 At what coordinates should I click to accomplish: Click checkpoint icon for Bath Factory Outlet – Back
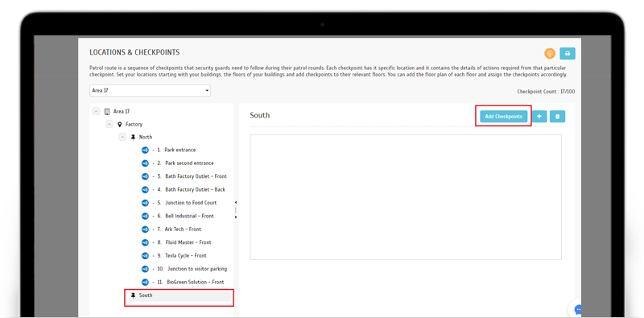pos(145,189)
